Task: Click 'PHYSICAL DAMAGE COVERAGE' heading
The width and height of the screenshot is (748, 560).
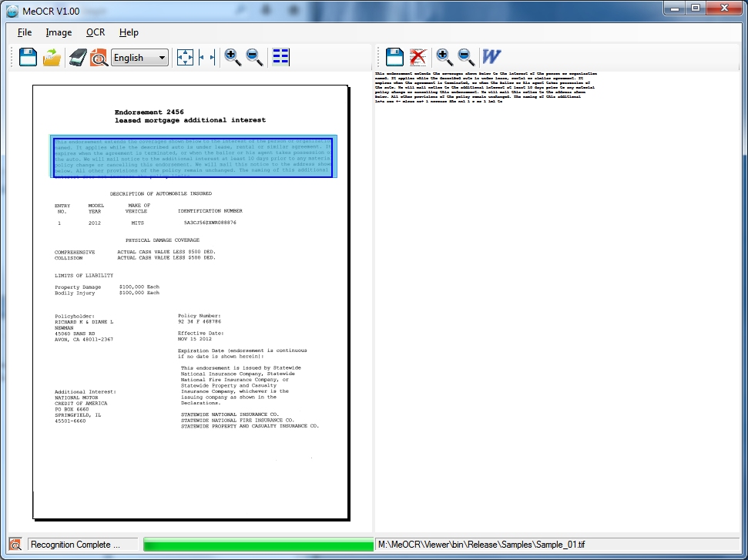Action: pos(163,240)
